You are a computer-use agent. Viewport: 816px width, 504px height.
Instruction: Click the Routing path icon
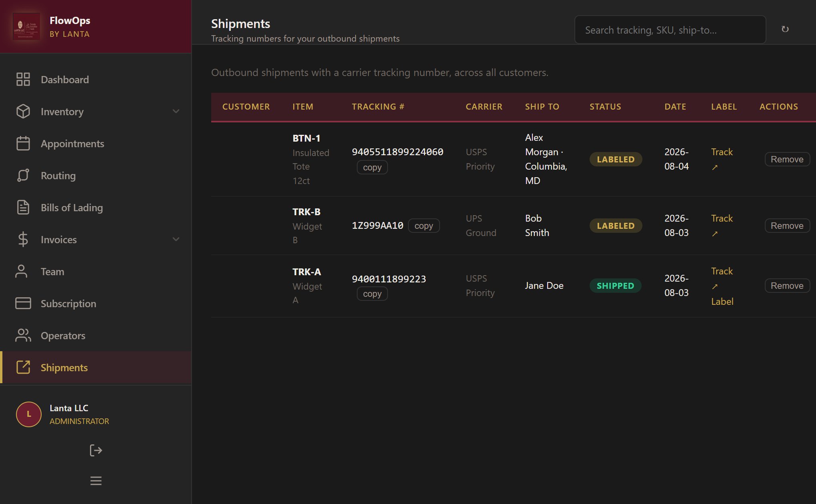coord(23,175)
